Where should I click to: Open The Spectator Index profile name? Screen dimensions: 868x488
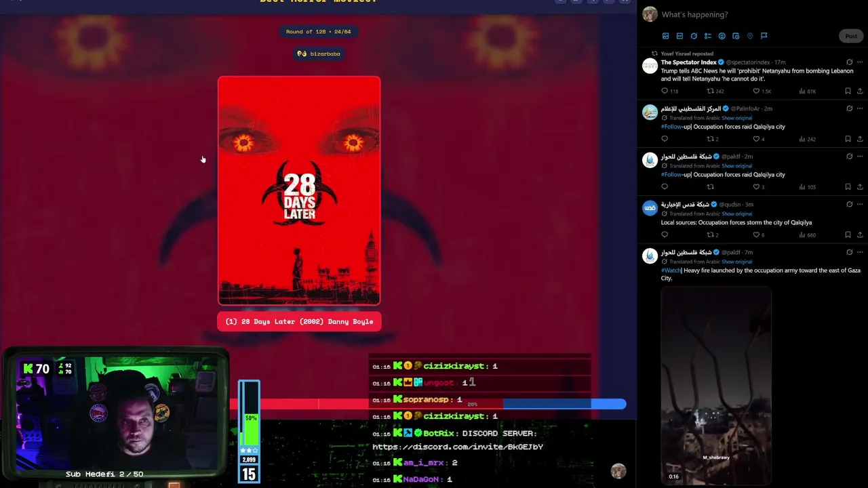click(x=689, y=62)
